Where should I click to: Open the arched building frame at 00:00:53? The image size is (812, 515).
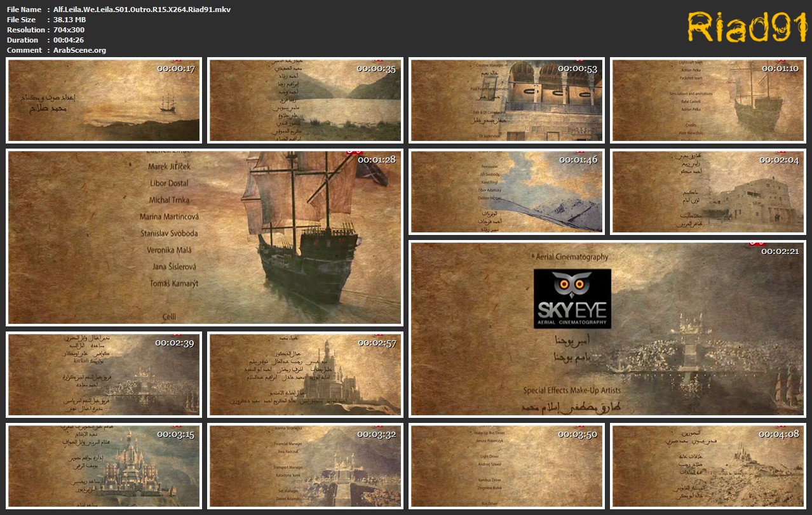506,100
